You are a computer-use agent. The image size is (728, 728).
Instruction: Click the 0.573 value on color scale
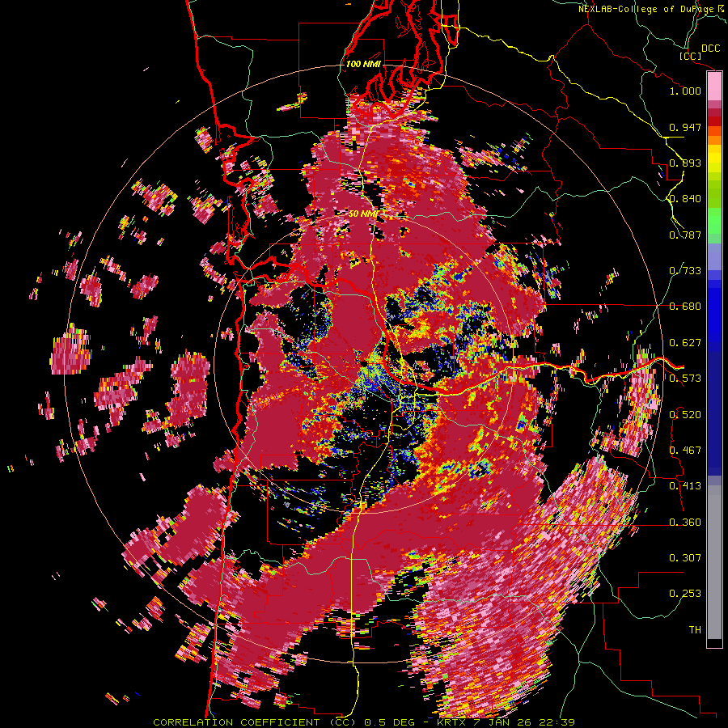[x=685, y=379]
